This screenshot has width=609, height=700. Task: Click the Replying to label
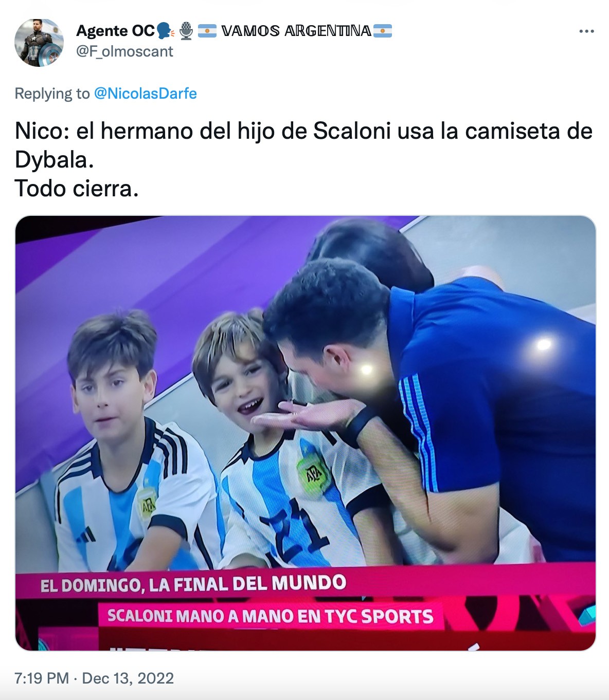(52, 94)
